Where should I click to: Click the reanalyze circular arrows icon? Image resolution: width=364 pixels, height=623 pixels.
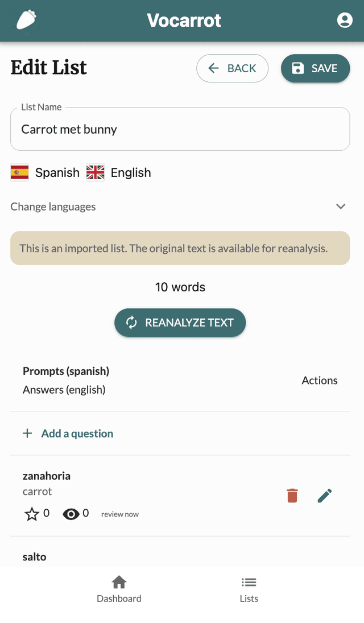(131, 322)
